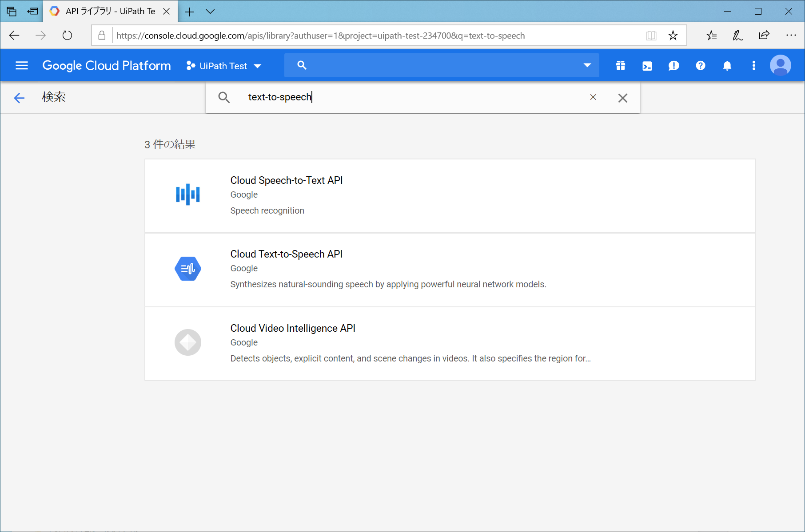Click the browser Back arrow

point(14,36)
